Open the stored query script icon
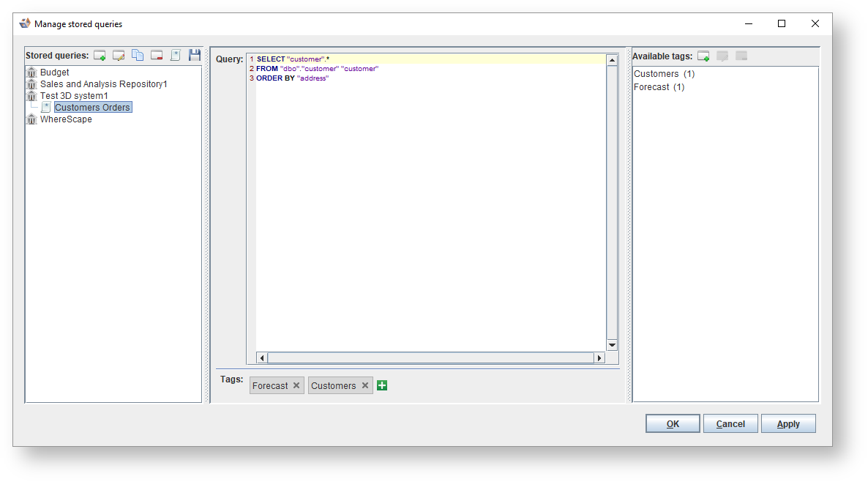The height and width of the screenshot is (482, 868). coord(176,56)
